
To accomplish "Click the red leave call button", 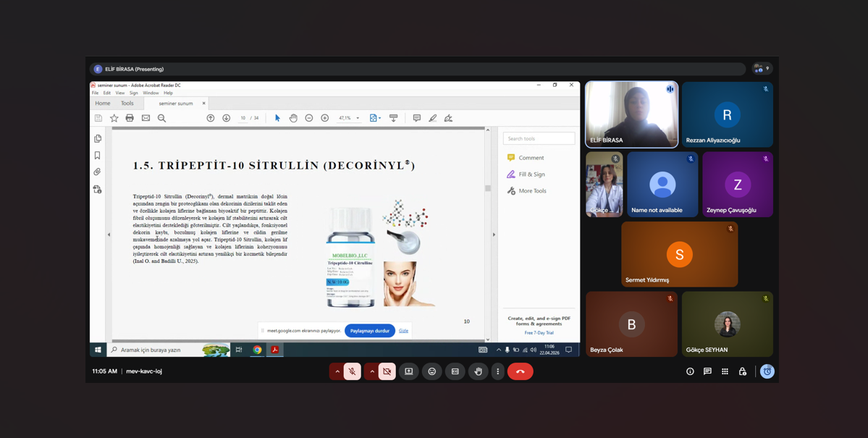I will pos(520,371).
